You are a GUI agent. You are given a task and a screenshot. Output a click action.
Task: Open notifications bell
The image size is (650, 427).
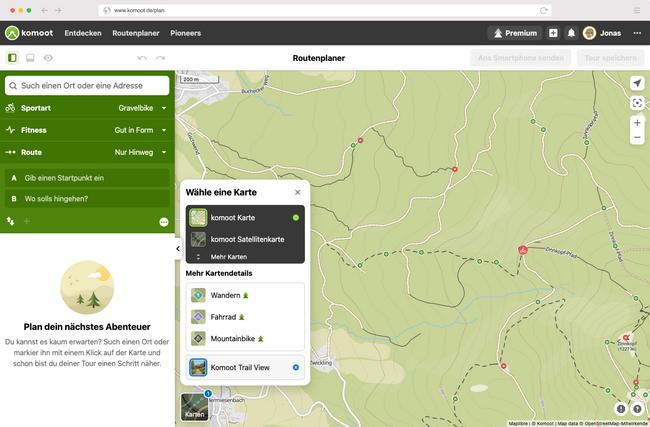click(571, 33)
